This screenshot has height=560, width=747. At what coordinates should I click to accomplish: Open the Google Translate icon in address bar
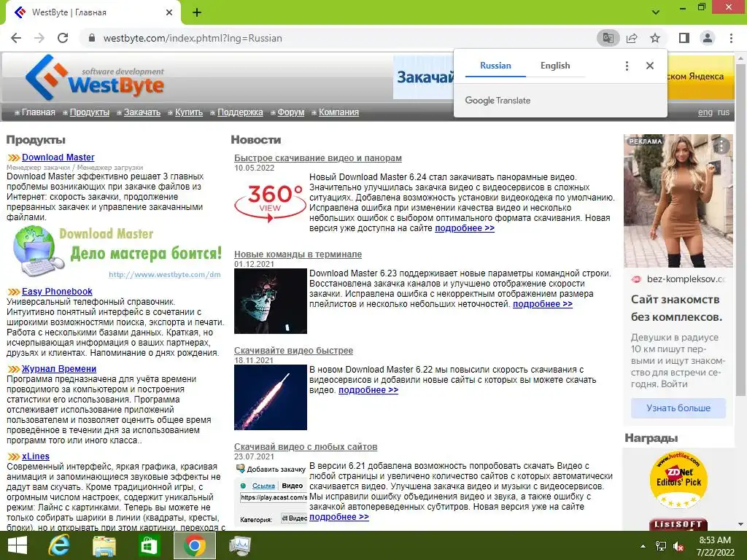click(x=608, y=38)
